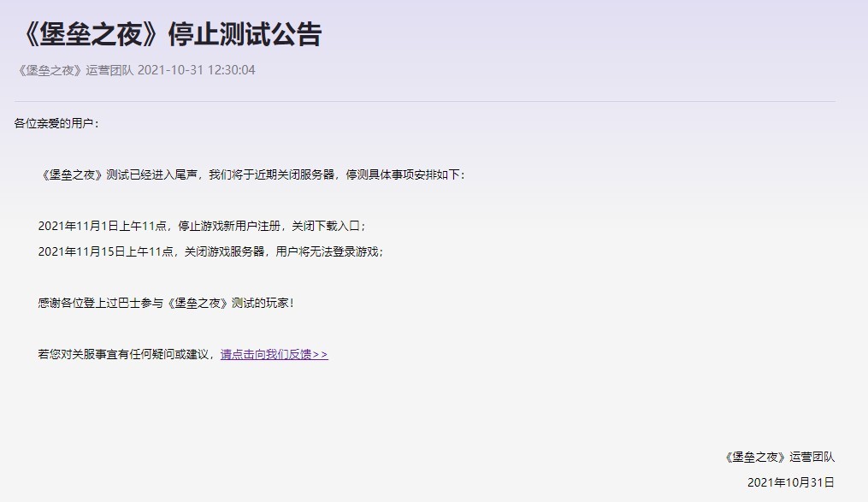Image resolution: width=868 pixels, height=502 pixels.
Task: Click the bottom-right signature 《堡垒之夜》运营团队
Action: tap(779, 457)
